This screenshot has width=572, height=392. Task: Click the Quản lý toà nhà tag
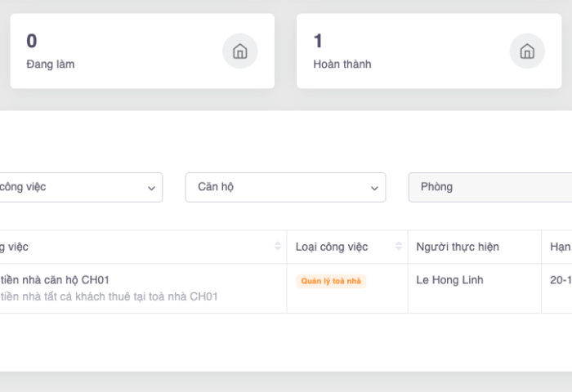tap(331, 281)
